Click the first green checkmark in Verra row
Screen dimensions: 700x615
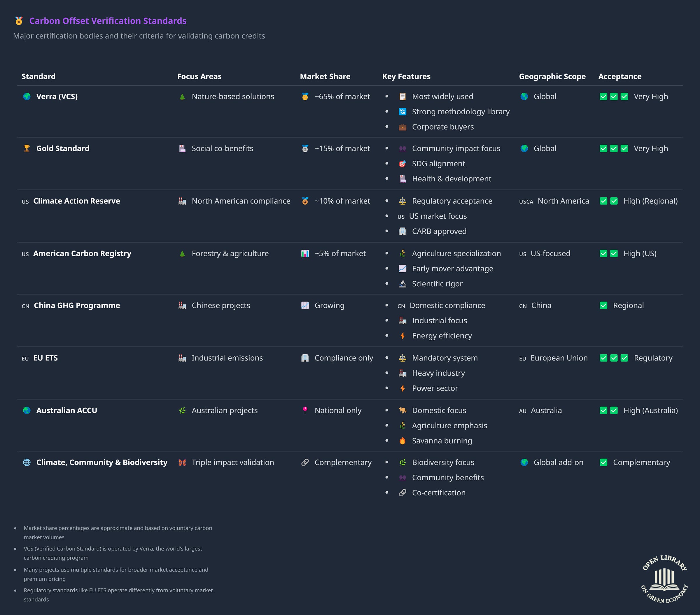pyautogui.click(x=603, y=97)
